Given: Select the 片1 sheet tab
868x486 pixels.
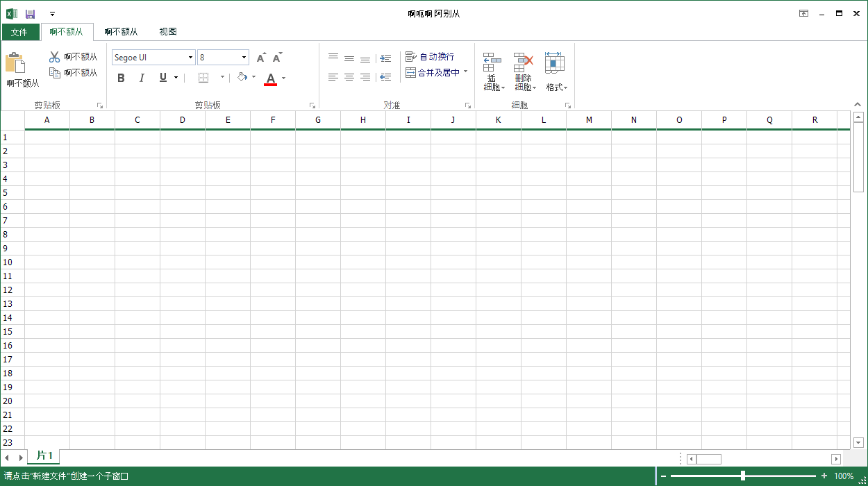Looking at the screenshot, I should (x=44, y=457).
